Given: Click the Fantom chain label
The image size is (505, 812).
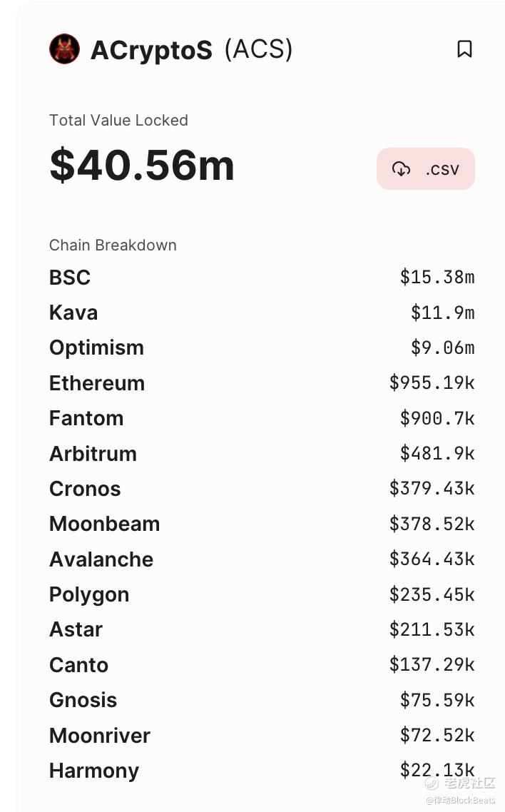Looking at the screenshot, I should 86,418.
